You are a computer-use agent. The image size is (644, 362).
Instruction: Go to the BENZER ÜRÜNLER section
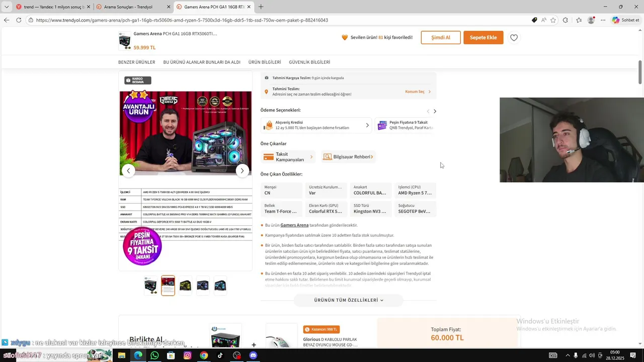click(137, 62)
